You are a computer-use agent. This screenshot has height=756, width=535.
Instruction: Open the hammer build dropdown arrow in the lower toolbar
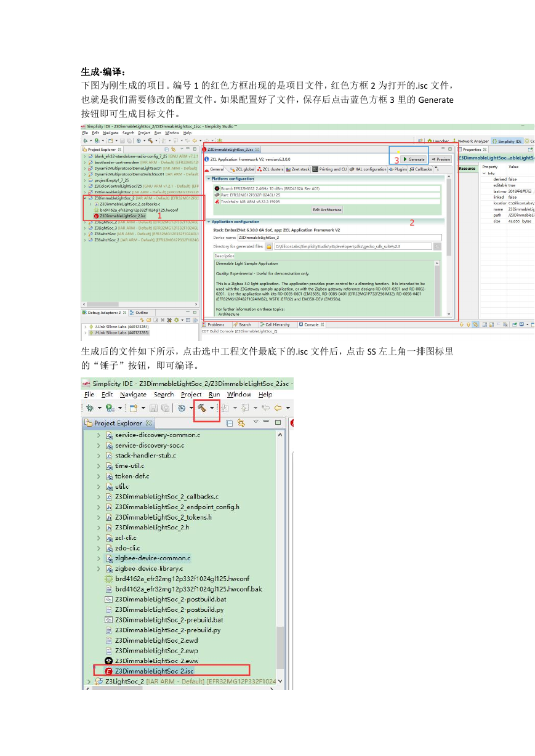point(212,408)
